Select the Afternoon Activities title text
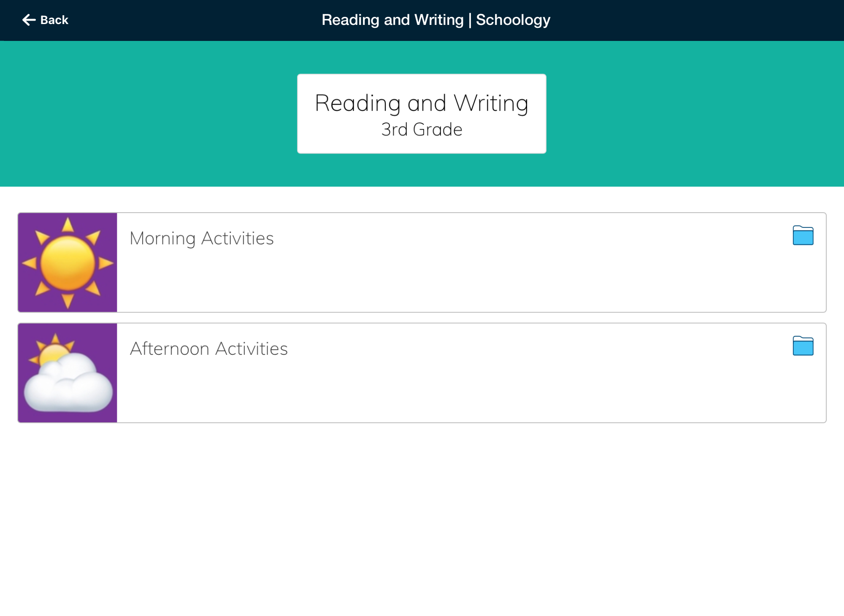 point(209,349)
